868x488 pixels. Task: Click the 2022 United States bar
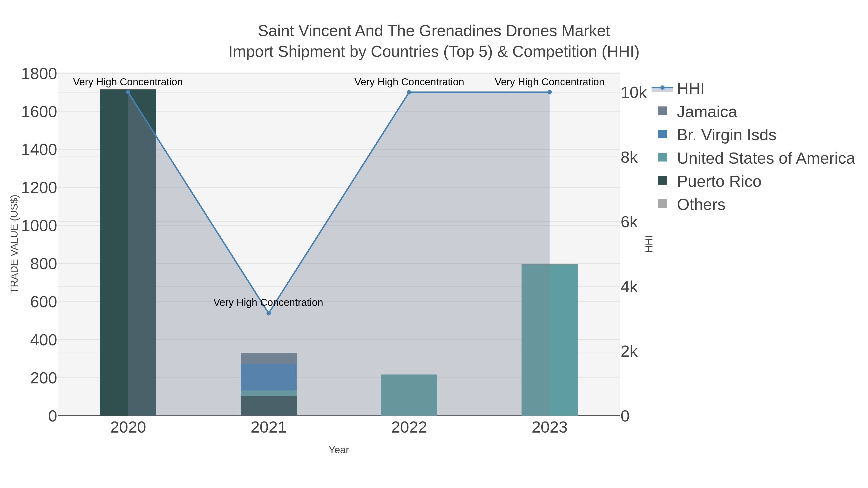pos(409,395)
